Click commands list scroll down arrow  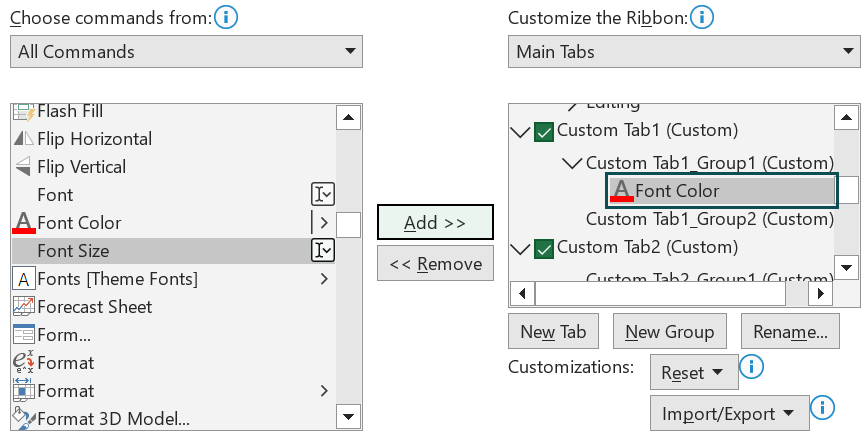point(348,417)
